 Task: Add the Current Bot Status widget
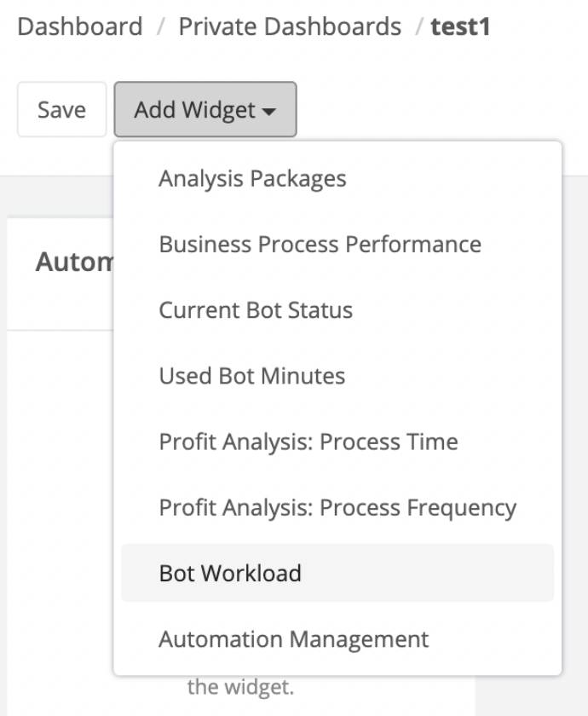[255, 310]
